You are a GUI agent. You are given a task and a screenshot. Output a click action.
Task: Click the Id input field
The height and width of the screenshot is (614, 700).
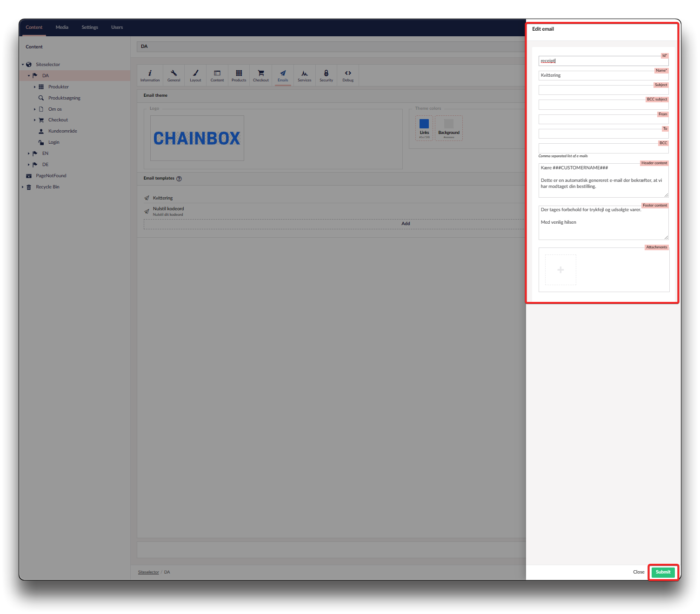pos(603,61)
